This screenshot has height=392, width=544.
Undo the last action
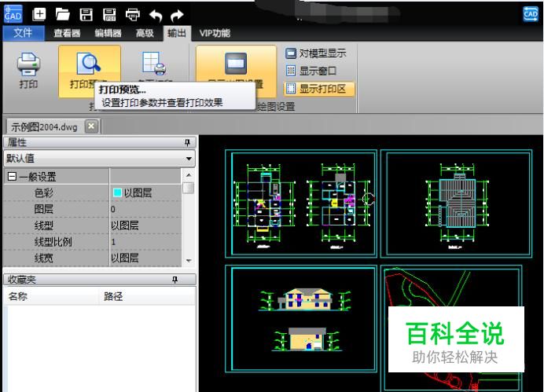coord(156,15)
